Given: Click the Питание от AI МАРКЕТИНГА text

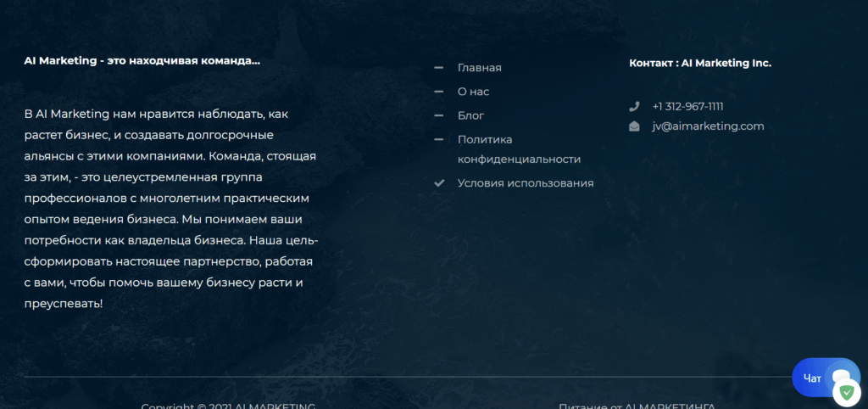Looking at the screenshot, I should pos(637,406).
